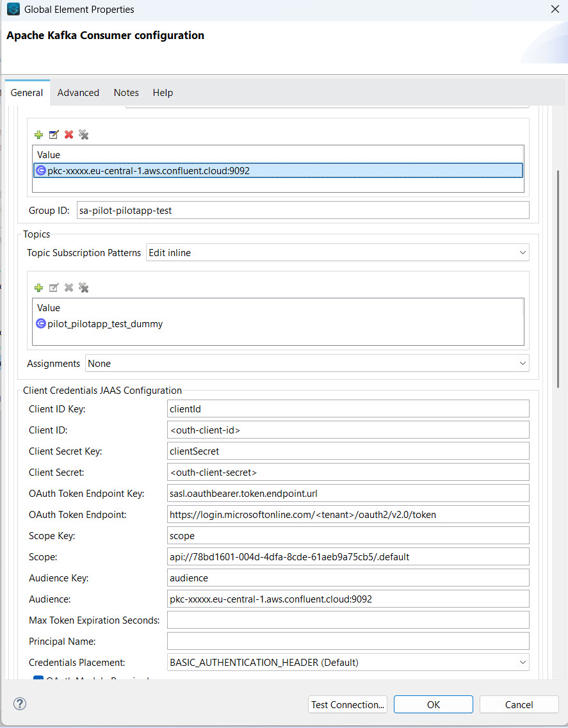Click the Scope Key field
The image size is (568, 728).
(348, 536)
